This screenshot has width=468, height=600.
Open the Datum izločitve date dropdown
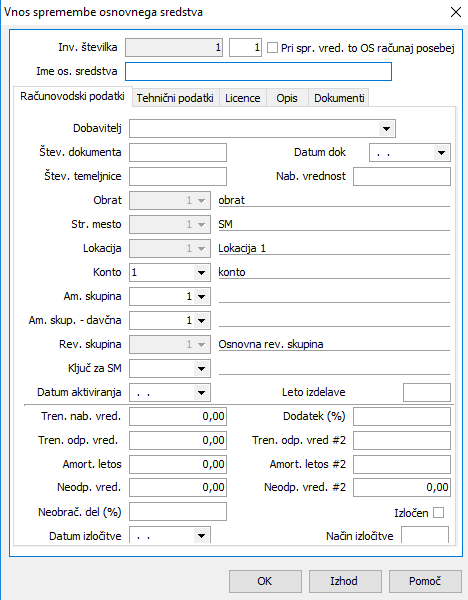pos(201,536)
